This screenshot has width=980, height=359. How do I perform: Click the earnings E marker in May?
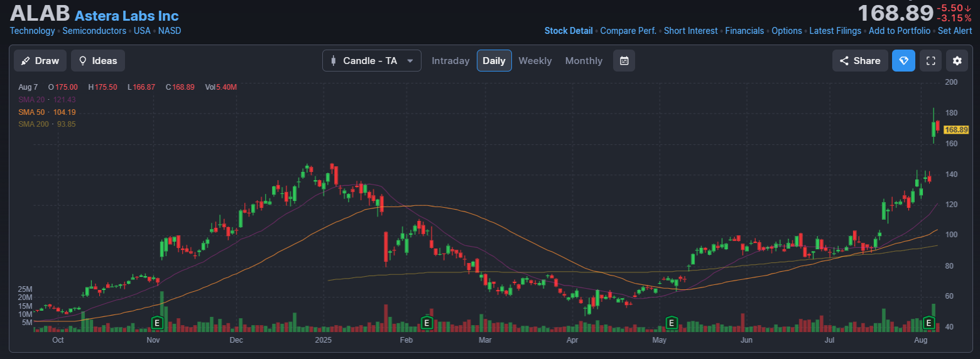coord(671,323)
